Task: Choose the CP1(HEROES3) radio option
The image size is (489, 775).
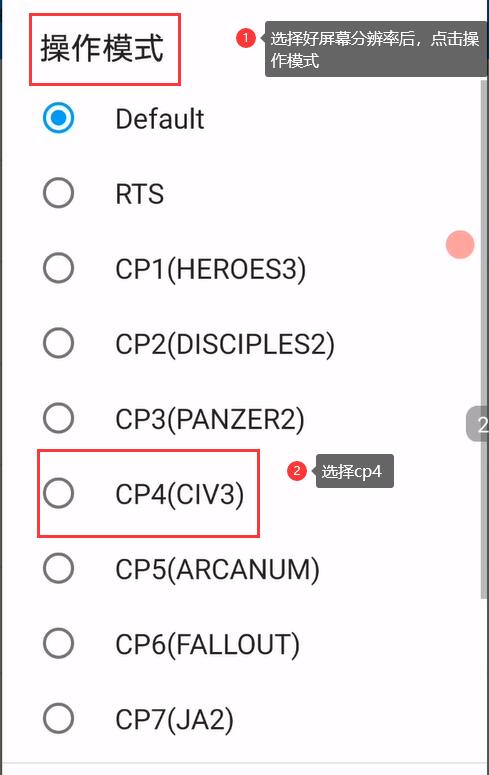Action: click(x=58, y=268)
